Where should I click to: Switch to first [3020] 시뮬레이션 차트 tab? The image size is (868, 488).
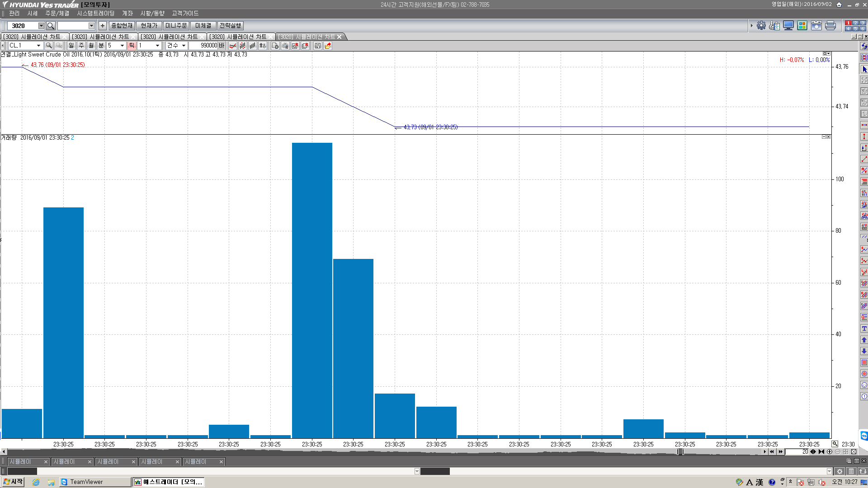[33, 37]
